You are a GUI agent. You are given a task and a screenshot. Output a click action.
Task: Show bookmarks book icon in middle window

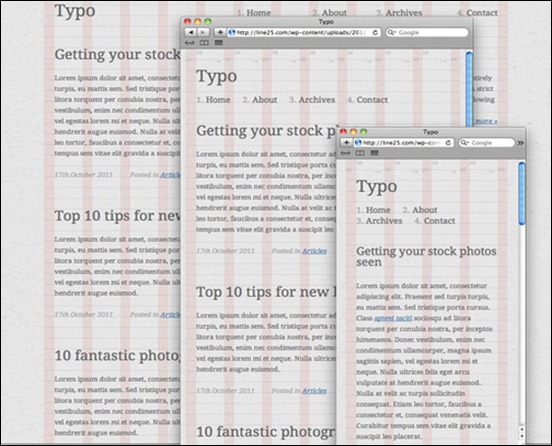pyautogui.click(x=204, y=43)
